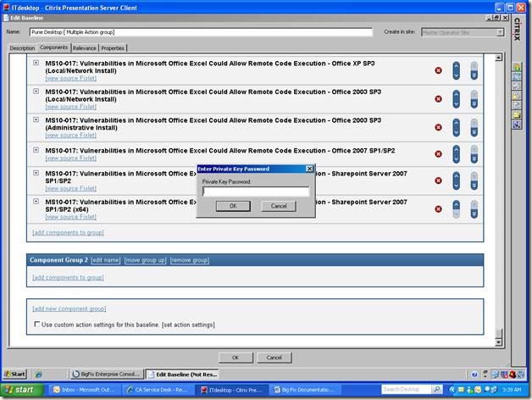Switch to the Description tab
532x400 pixels.
[x=22, y=48]
